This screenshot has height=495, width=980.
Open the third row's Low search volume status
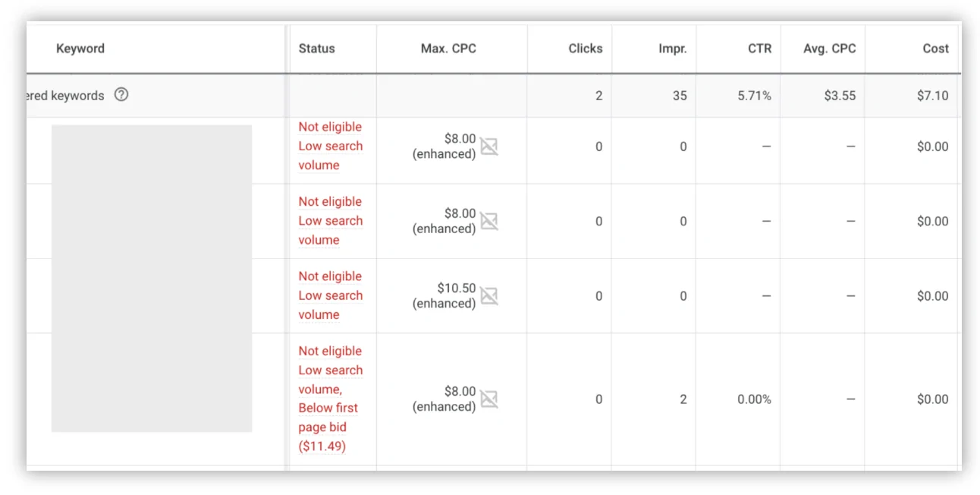(330, 304)
